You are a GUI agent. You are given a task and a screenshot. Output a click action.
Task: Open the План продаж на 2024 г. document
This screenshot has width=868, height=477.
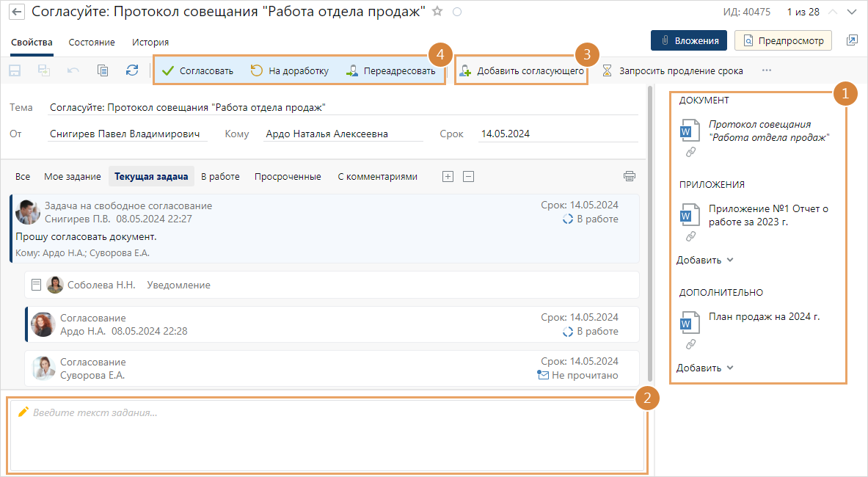click(x=764, y=317)
